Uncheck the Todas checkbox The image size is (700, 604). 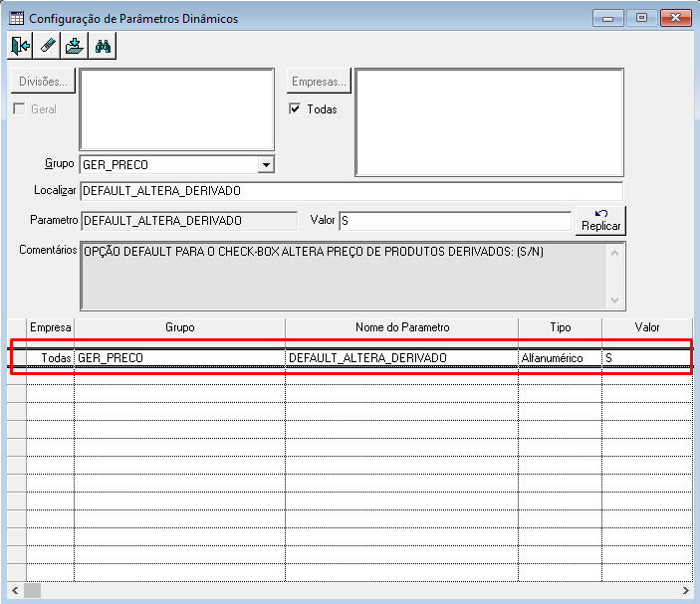[x=295, y=108]
